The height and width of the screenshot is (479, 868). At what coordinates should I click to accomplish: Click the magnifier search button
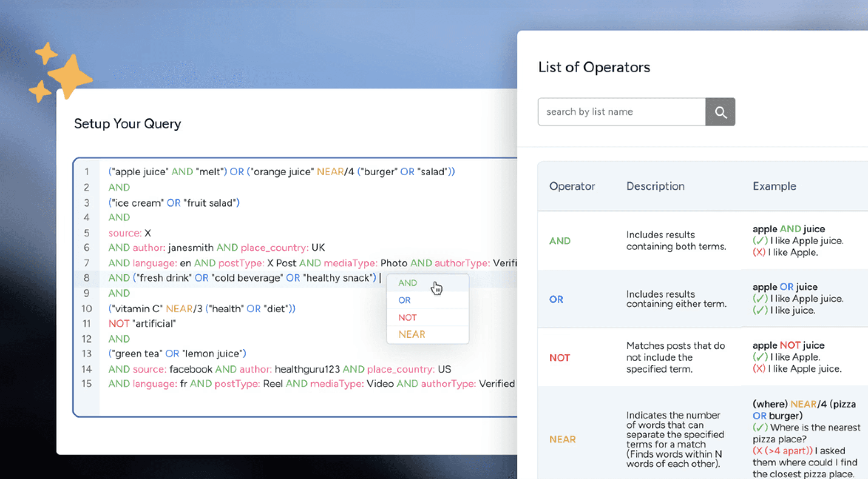[x=720, y=112]
